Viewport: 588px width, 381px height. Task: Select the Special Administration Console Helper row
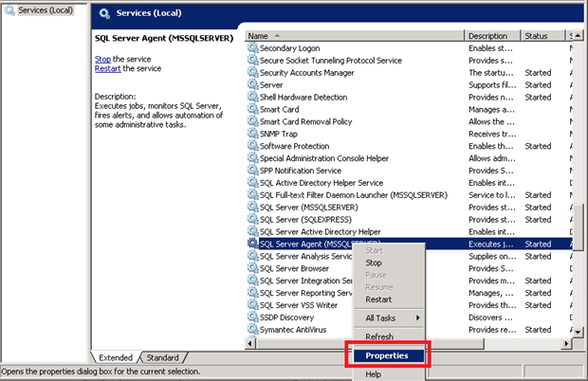click(409, 158)
